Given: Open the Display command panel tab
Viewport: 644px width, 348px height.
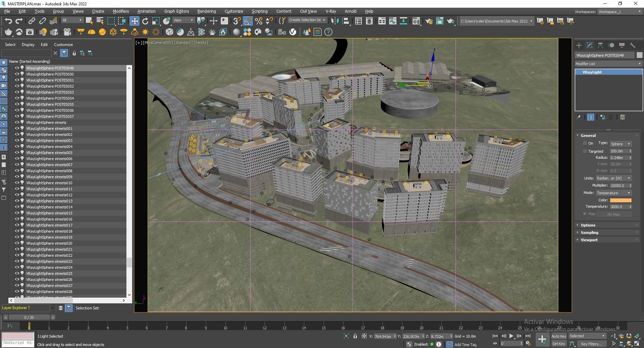Looking at the screenshot, I should 622,45.
